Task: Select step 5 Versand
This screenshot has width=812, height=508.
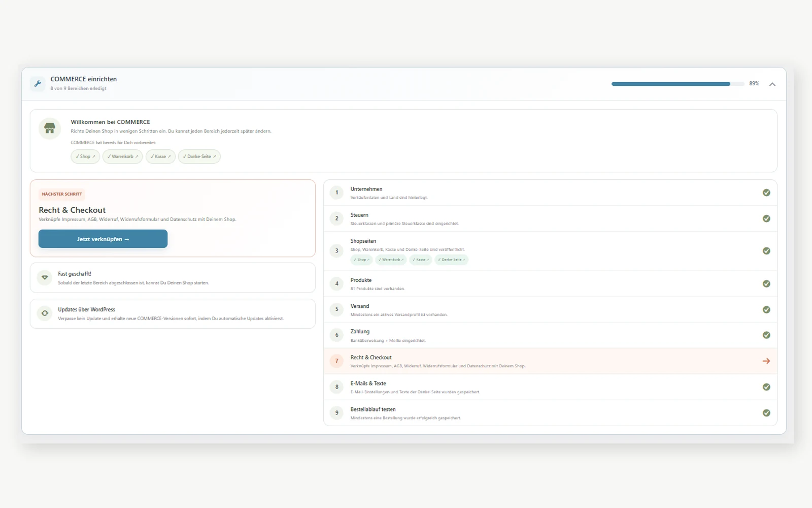Action: click(x=550, y=309)
